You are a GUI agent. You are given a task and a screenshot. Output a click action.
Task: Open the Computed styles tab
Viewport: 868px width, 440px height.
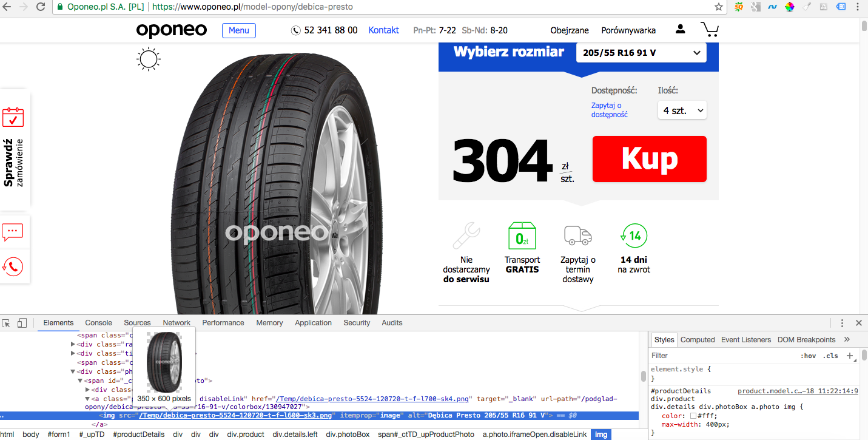click(x=698, y=340)
